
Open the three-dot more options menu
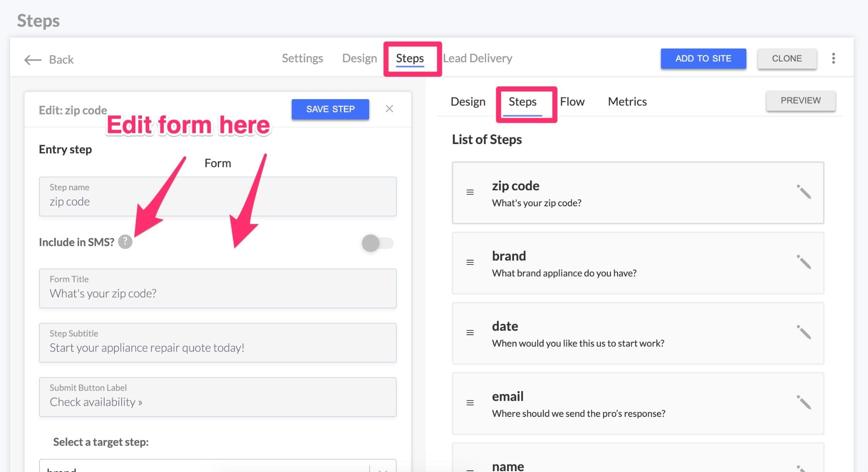click(833, 58)
